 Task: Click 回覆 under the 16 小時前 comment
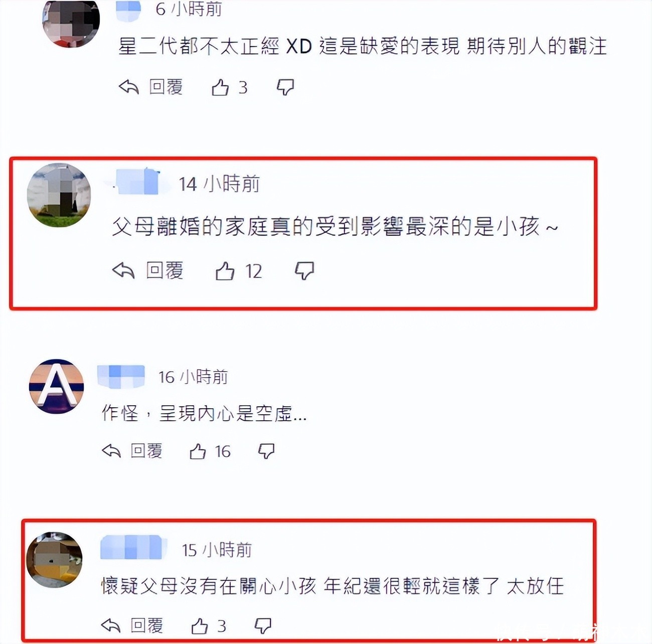[146, 451]
